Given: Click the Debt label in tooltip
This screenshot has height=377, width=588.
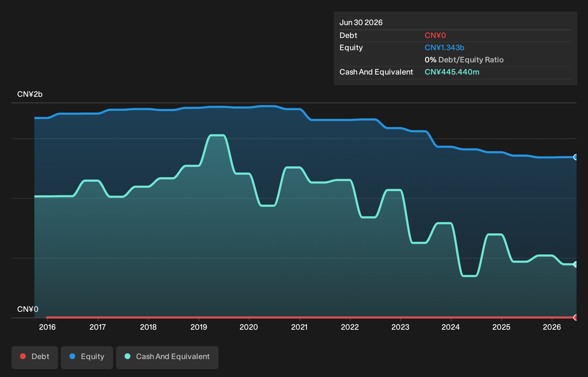Looking at the screenshot, I should pyautogui.click(x=348, y=35).
